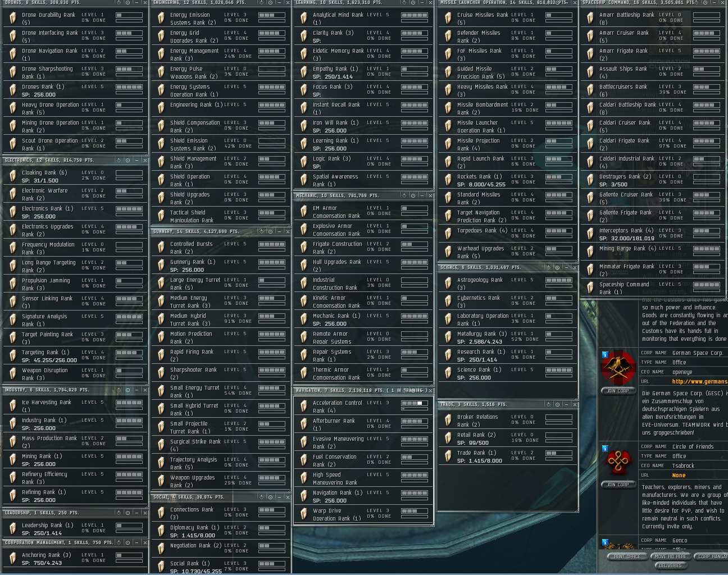Select the Spaceship Command Rank skill row

point(654,288)
